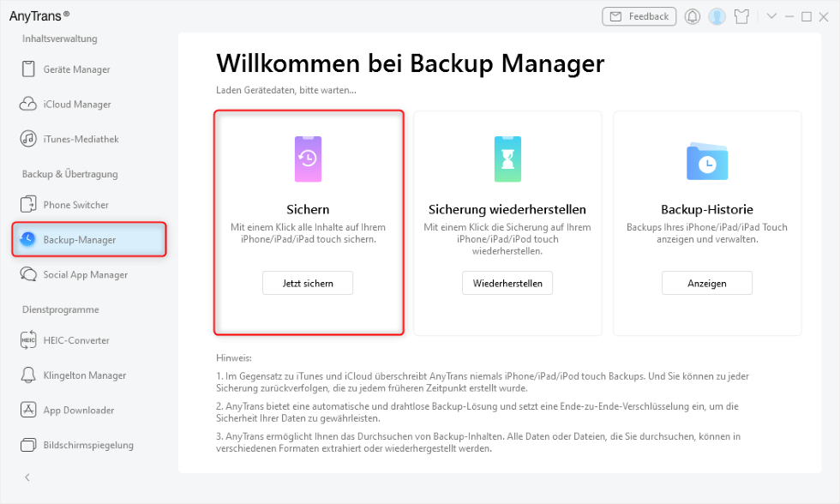Click the Anzeigen button
Viewport: 840px width, 504px height.
tap(707, 283)
